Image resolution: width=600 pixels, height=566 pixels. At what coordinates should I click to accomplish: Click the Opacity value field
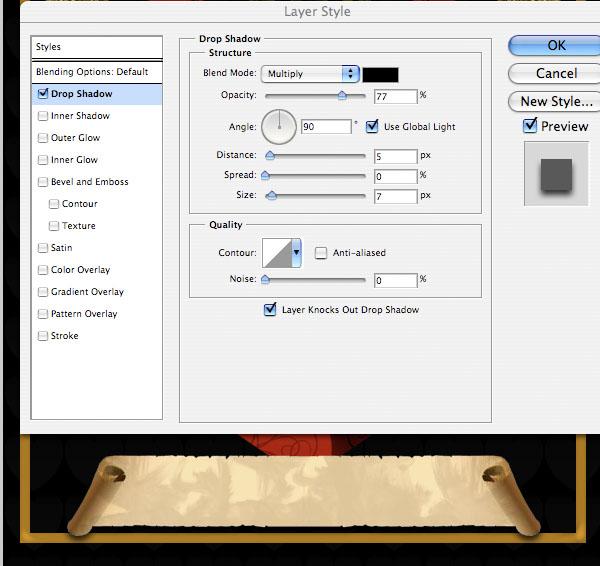396,96
